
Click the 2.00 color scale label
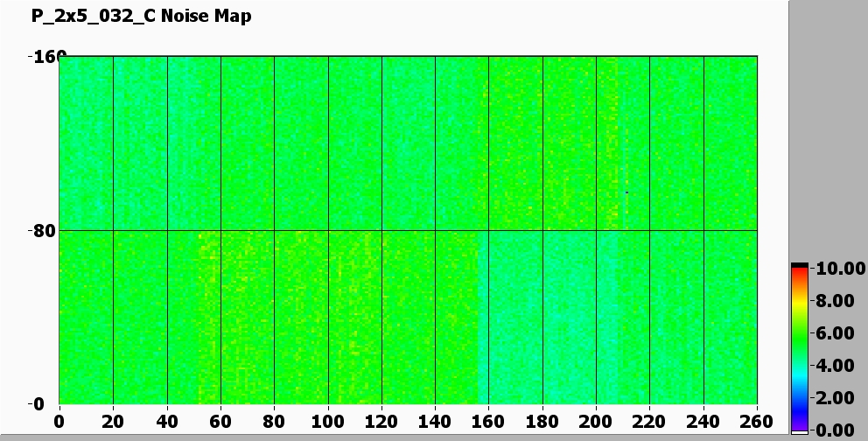coord(835,398)
